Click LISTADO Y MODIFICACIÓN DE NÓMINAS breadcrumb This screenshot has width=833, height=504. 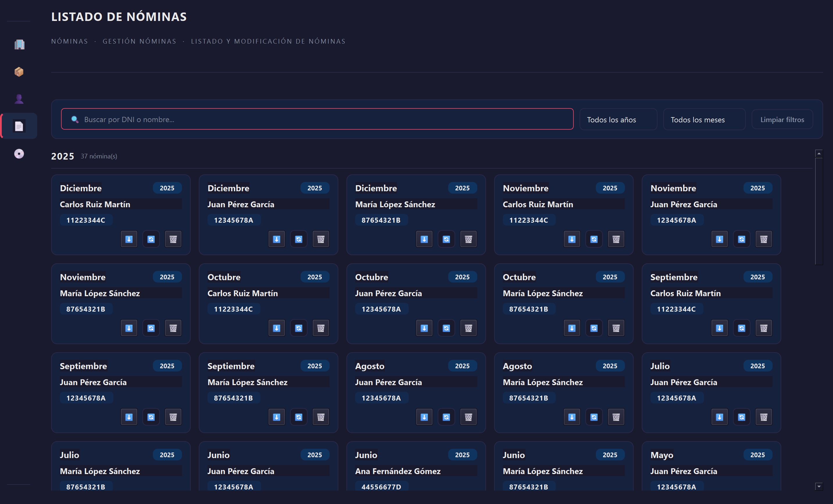click(x=269, y=41)
